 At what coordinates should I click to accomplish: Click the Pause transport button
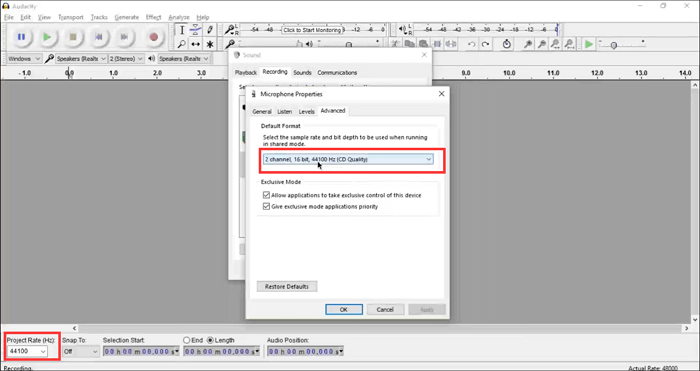[21, 37]
